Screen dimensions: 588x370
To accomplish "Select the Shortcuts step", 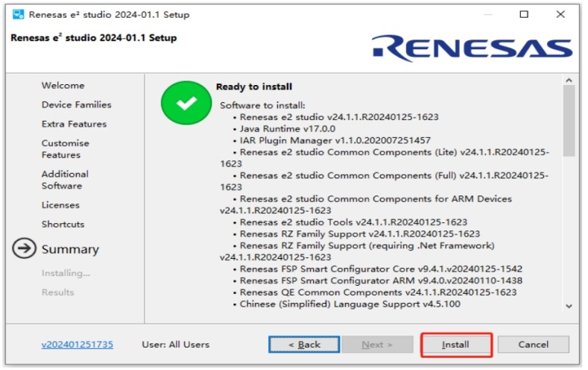I will (63, 225).
